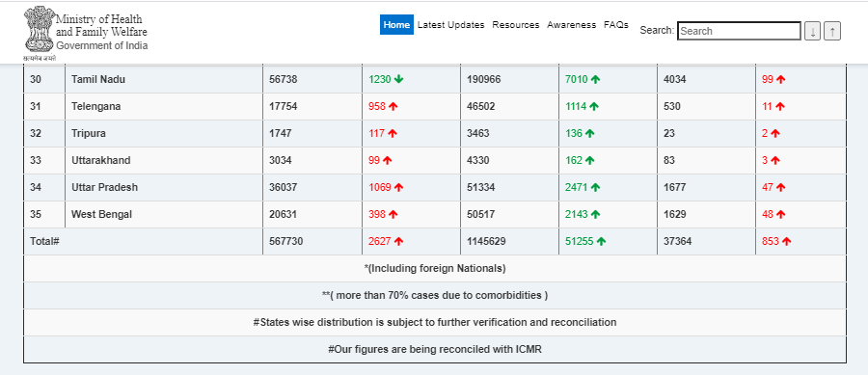Screen dimensions: 868x375
Task: Click red up arrow next to West Bengal 398
Action: pos(393,214)
